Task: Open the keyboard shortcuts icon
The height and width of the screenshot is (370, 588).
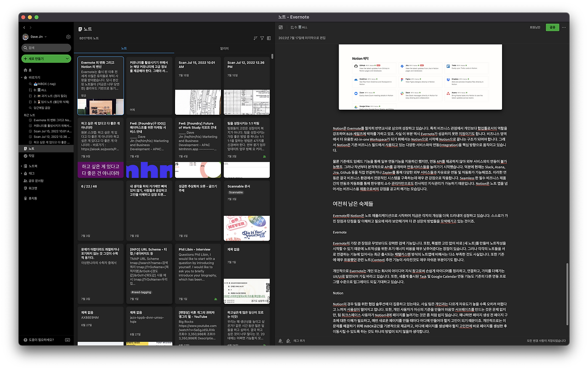Action: [68, 340]
